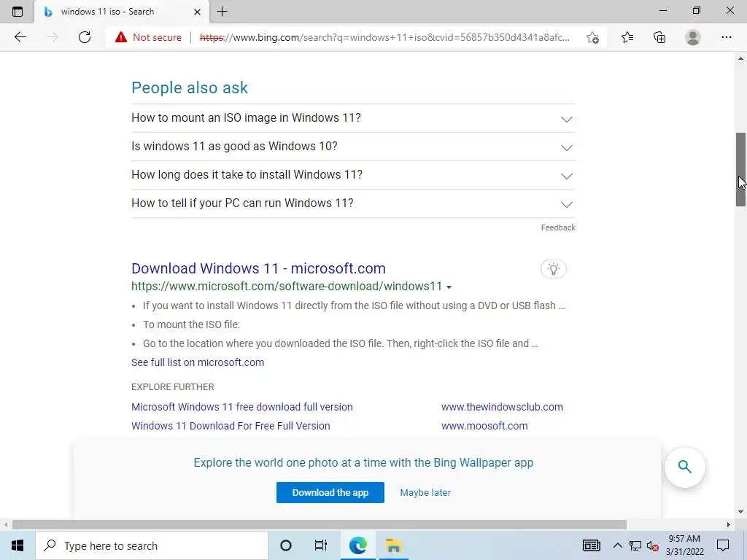Expand Is windows 11 as good question
This screenshot has height=560, width=747.
click(353, 147)
